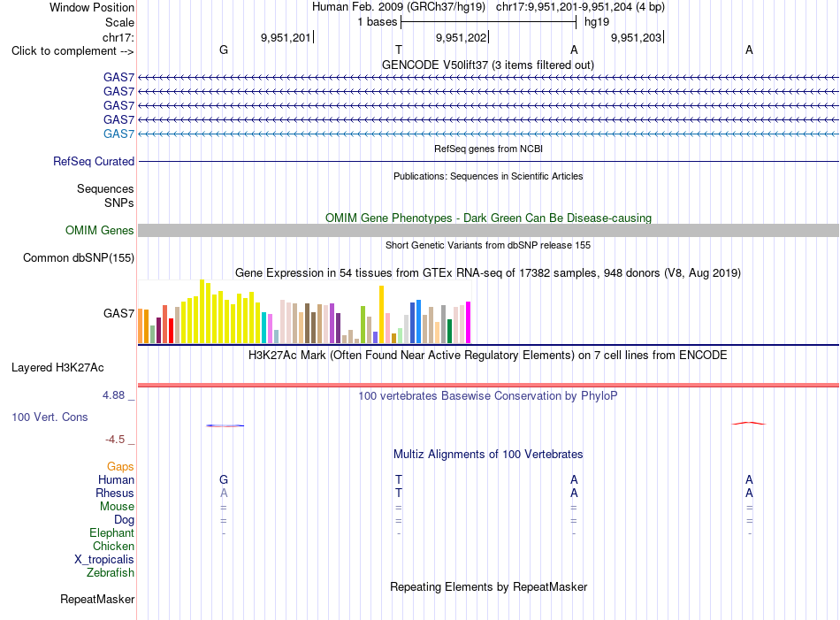840x620 pixels.
Task: Click the 9,951,202 ruler position
Action: click(x=461, y=37)
